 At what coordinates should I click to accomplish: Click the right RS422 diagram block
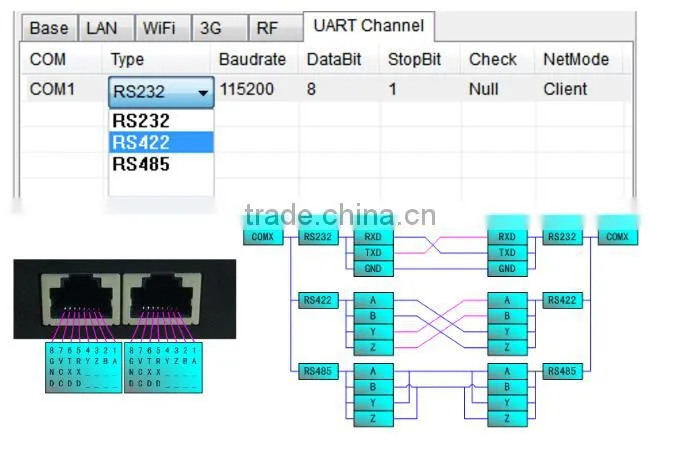pos(562,300)
